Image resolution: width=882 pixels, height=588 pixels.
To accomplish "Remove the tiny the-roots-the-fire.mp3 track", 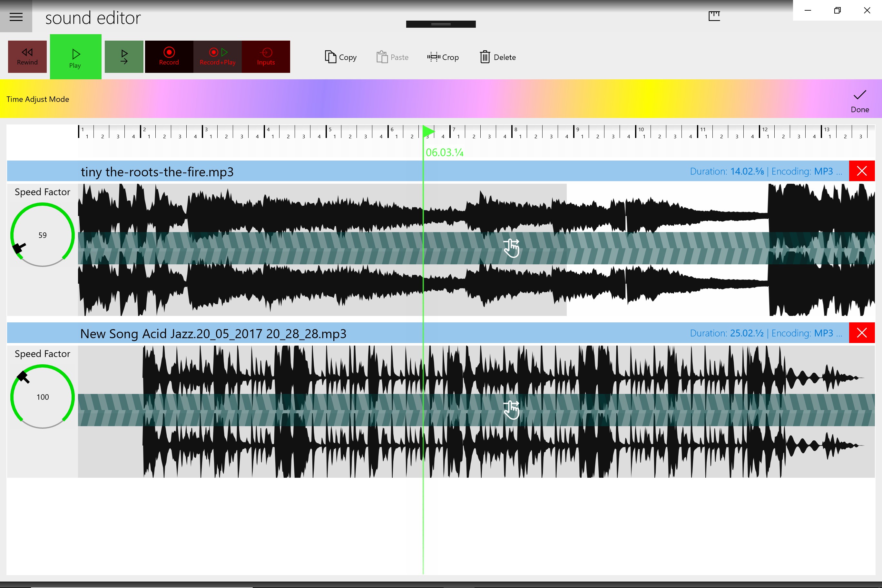I will pos(861,171).
